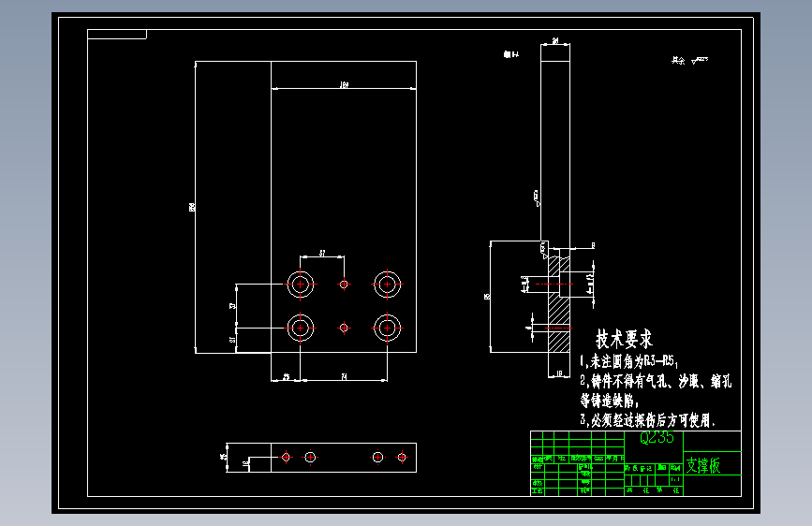This screenshot has width=812, height=526.
Task: Click note line 1,未注圆角为R3-R5
Action: pos(628,361)
